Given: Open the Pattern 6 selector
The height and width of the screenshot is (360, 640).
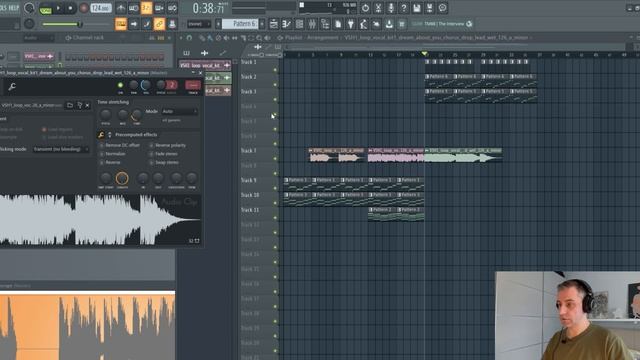Looking at the screenshot, I should click(240, 24).
